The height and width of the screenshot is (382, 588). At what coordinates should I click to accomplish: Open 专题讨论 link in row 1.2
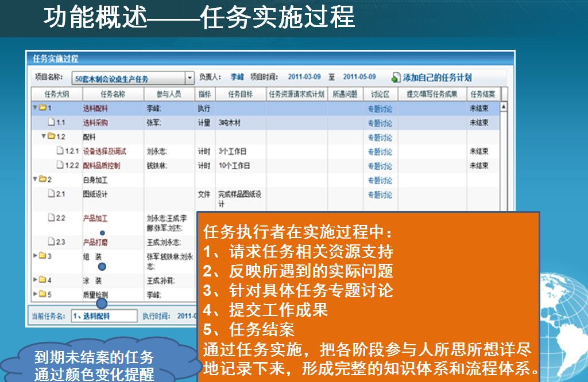click(x=380, y=138)
